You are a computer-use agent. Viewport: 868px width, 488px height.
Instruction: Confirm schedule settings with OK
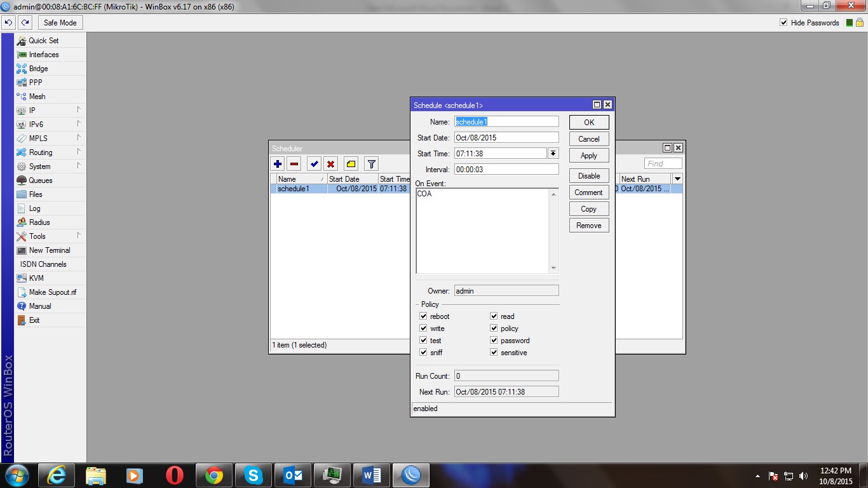click(588, 122)
